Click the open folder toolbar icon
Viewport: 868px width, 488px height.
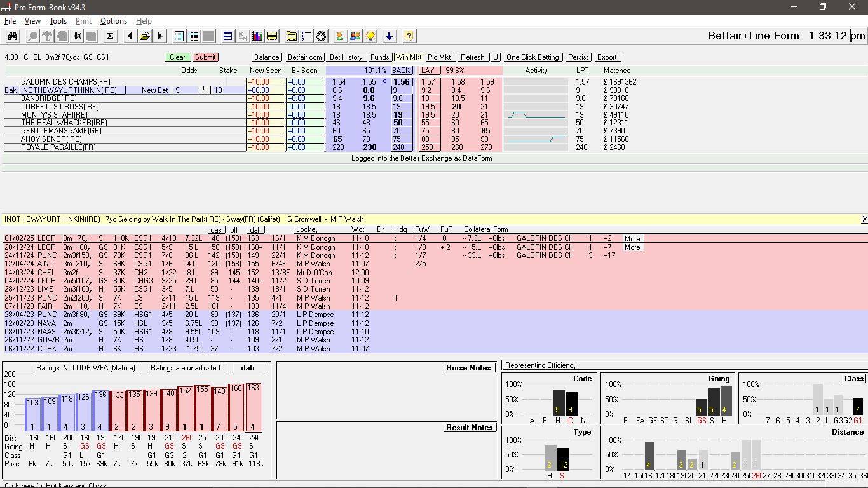pyautogui.click(x=145, y=36)
